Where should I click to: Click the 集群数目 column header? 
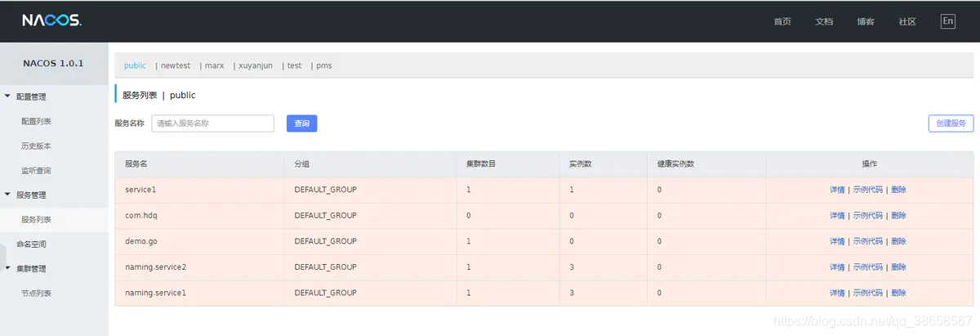tap(508, 164)
